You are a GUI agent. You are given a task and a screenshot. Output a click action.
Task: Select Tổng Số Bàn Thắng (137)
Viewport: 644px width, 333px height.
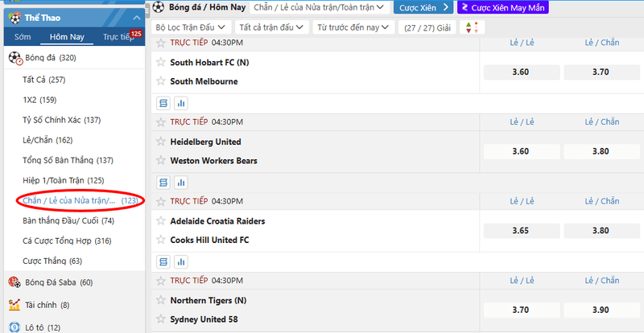tap(68, 160)
